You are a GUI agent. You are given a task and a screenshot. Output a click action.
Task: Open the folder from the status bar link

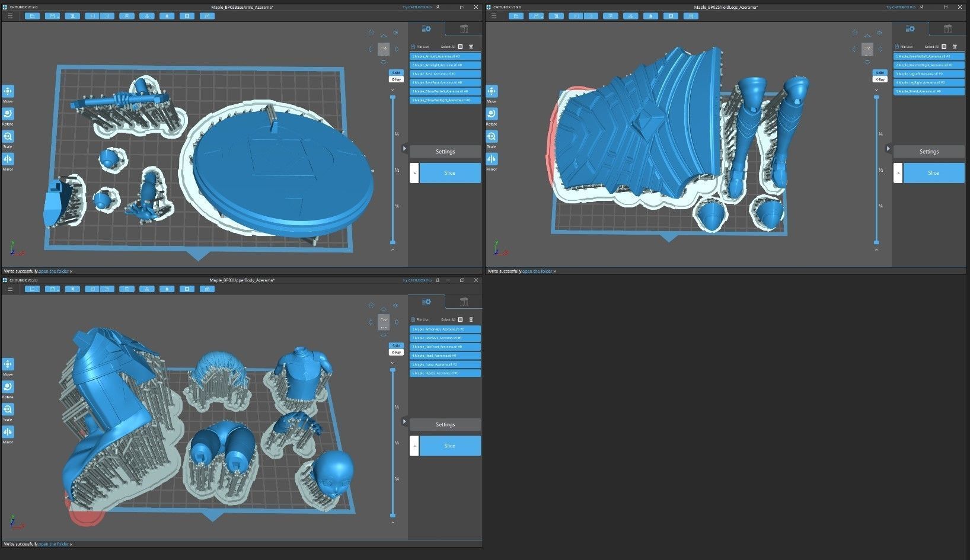(53, 271)
